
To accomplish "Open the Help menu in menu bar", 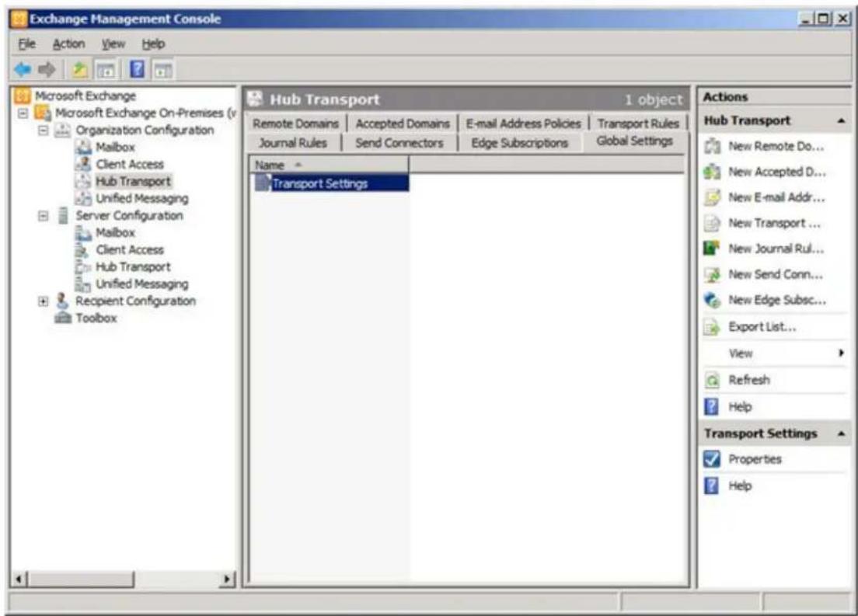I will tap(153, 44).
